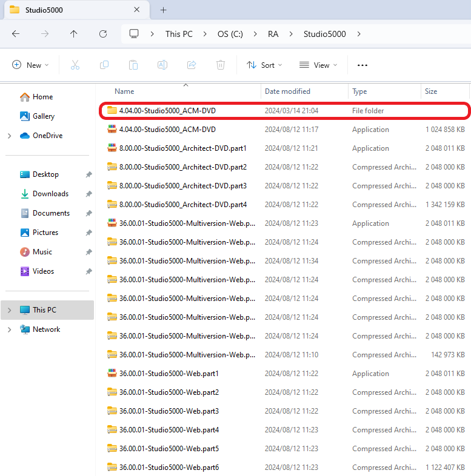This screenshot has width=471, height=476.
Task: Open the Pictures quick access folder
Action: (39, 233)
